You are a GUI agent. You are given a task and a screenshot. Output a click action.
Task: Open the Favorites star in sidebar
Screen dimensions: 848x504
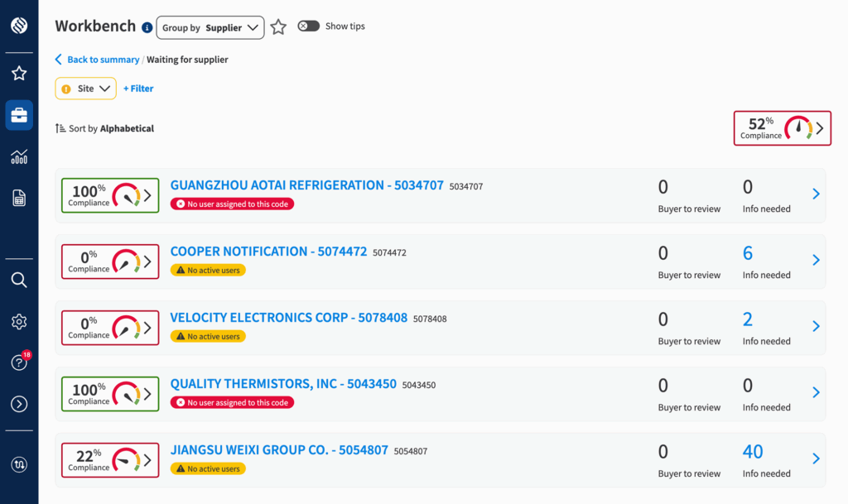click(x=19, y=73)
